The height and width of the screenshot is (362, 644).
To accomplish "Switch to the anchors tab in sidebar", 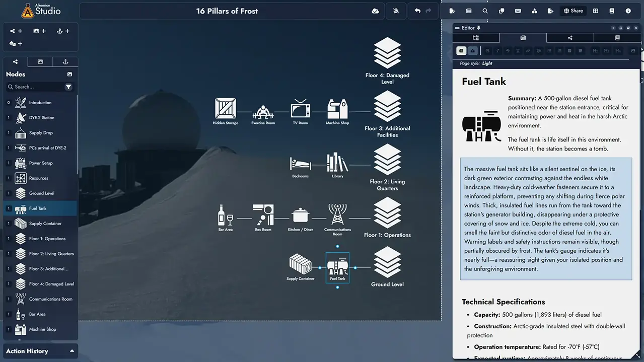I will pos(65,62).
